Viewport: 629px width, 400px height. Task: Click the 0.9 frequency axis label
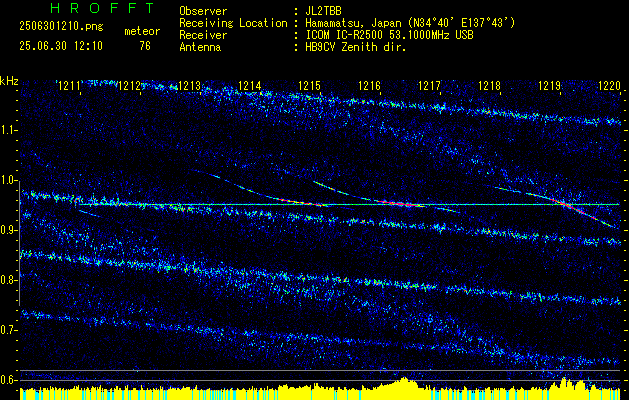point(8,230)
